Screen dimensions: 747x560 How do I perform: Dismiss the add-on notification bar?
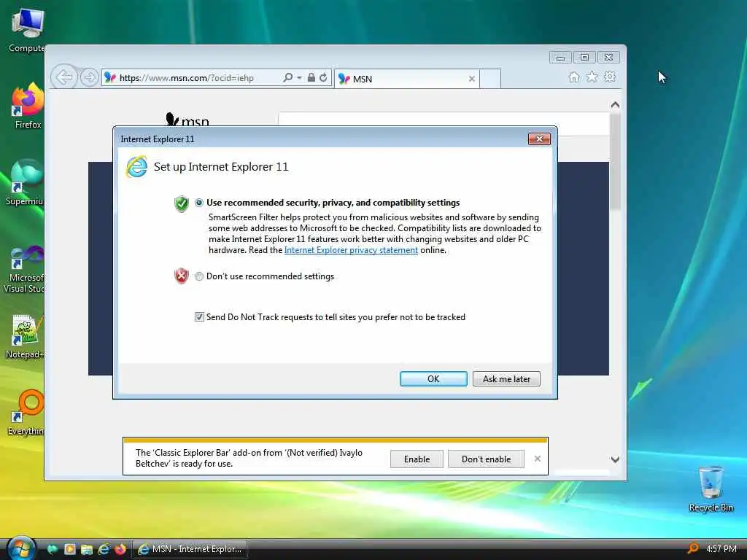pos(538,459)
